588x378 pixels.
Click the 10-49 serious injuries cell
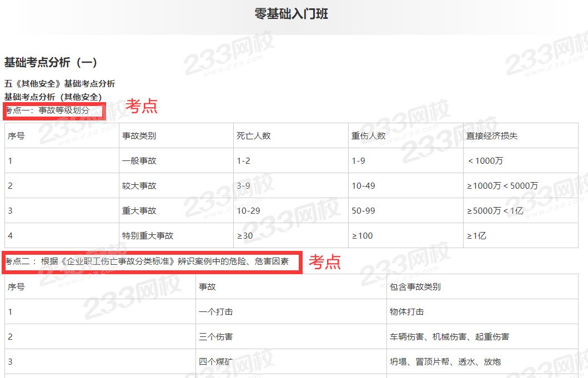click(x=363, y=186)
